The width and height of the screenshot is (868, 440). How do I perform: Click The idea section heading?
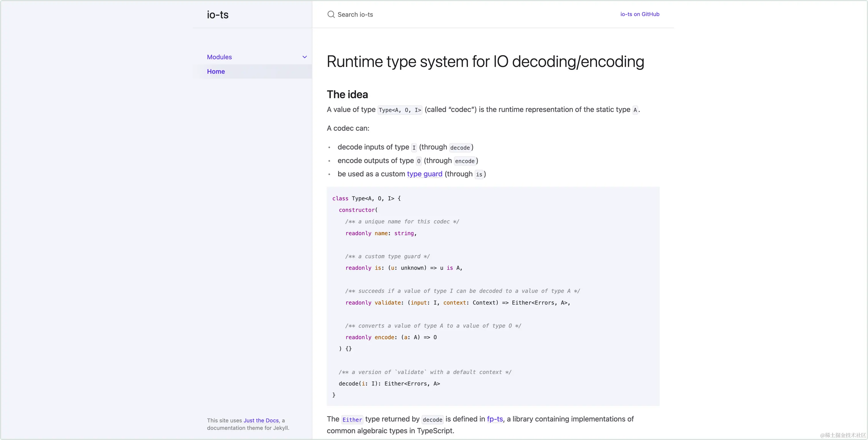(347, 94)
